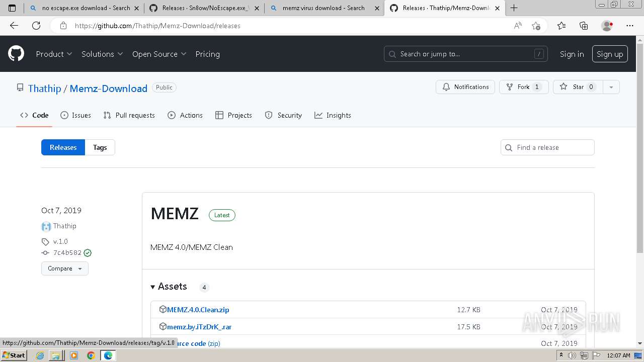Open the Compare dropdown
The width and height of the screenshot is (644, 362).
tap(64, 268)
